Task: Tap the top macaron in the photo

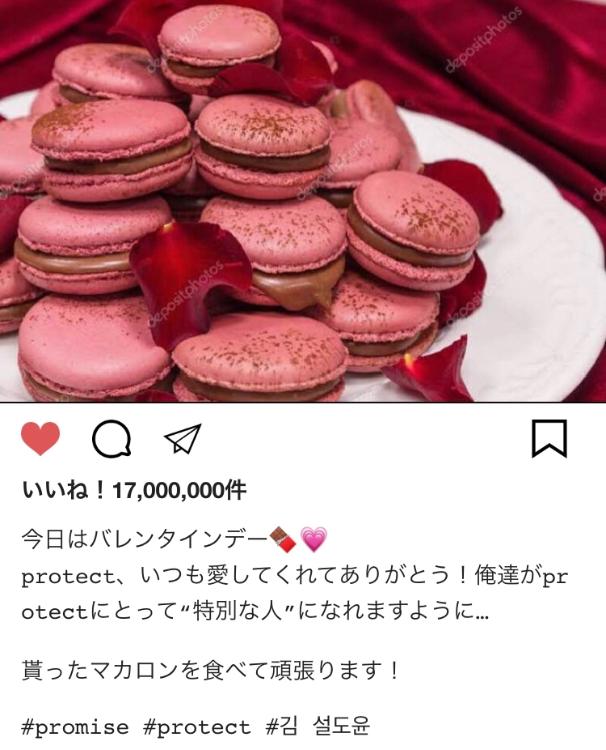Action: pos(219,46)
